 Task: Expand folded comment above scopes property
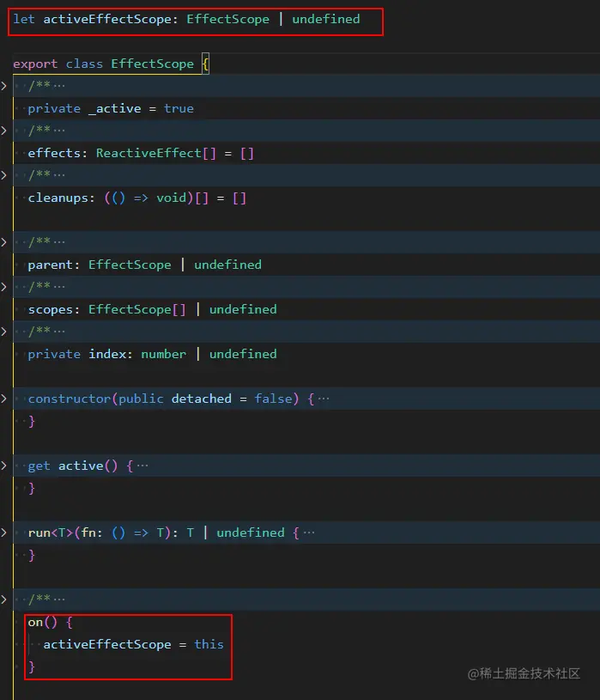coord(4,287)
